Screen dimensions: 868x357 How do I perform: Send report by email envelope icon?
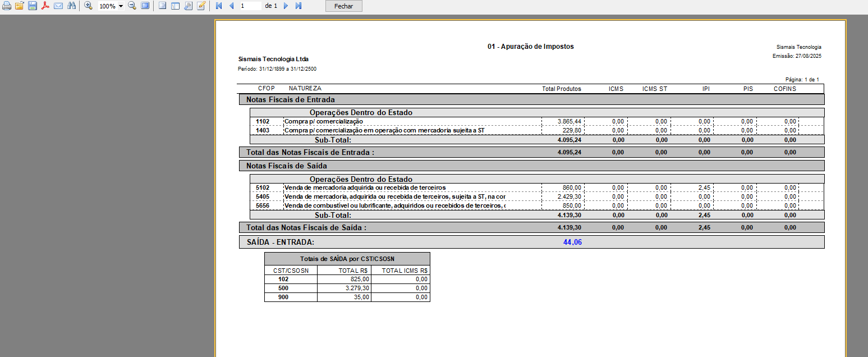(x=58, y=6)
